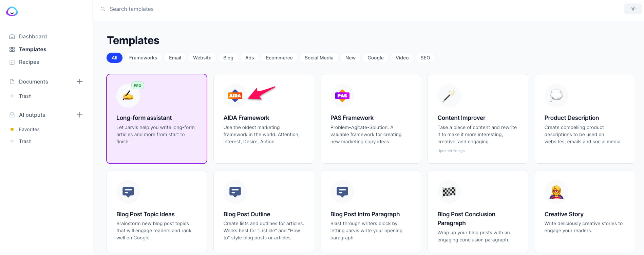
Task: Click the Blog Post Outline chat icon
Action: click(235, 192)
